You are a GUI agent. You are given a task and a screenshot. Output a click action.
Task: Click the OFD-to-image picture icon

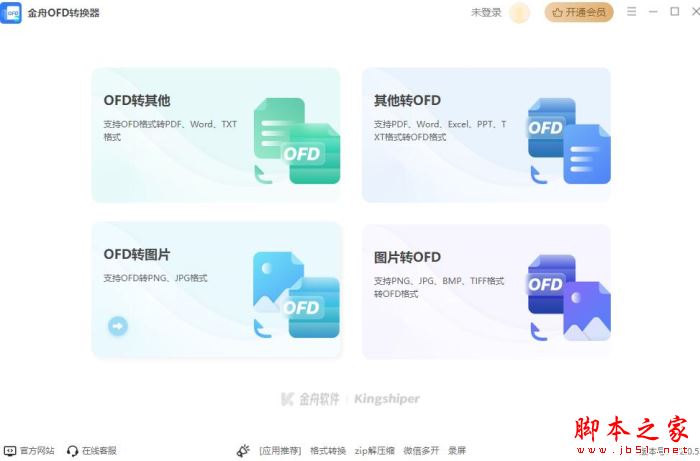pos(296,295)
